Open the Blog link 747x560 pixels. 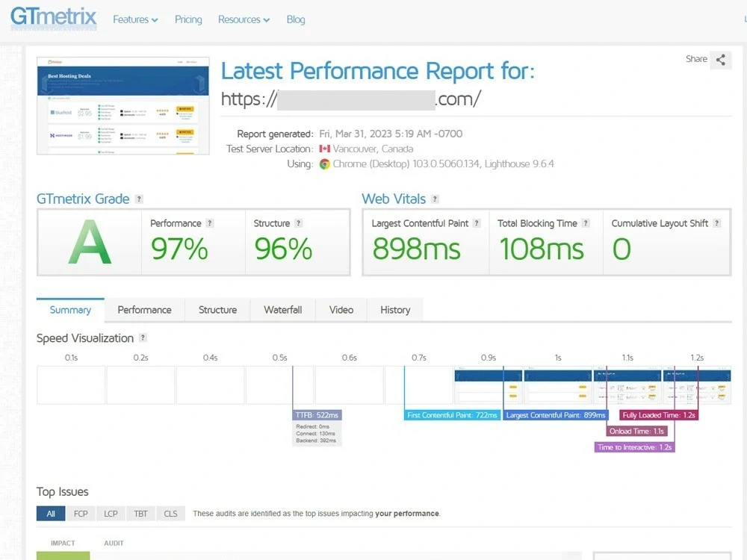(296, 19)
